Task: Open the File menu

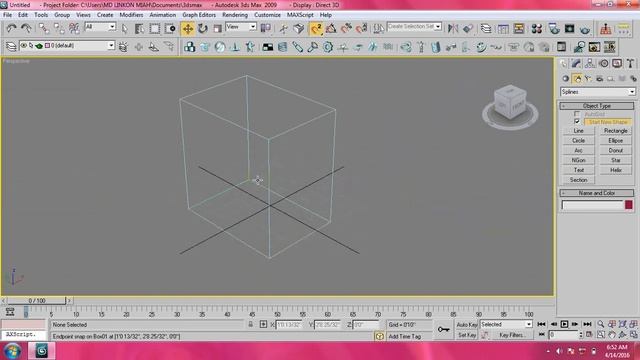Action: [x=7, y=15]
